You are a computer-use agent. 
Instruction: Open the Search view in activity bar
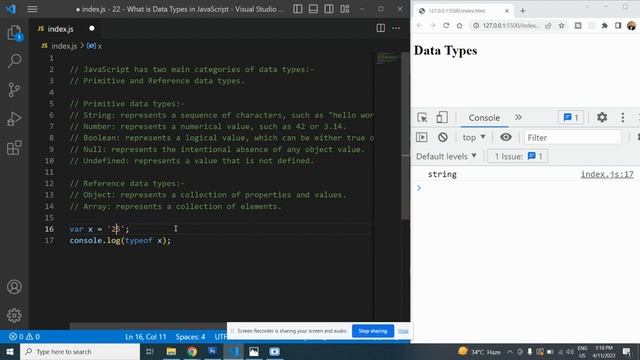coord(14,61)
